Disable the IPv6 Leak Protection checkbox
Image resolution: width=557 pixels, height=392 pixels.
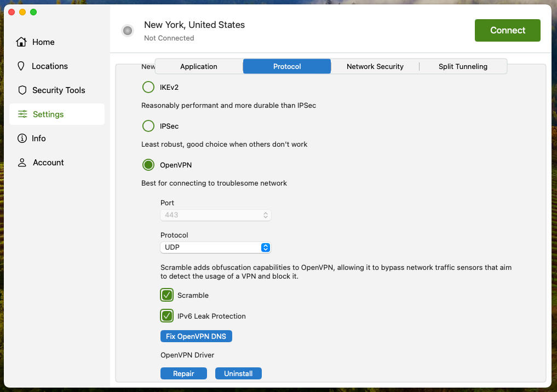(166, 316)
